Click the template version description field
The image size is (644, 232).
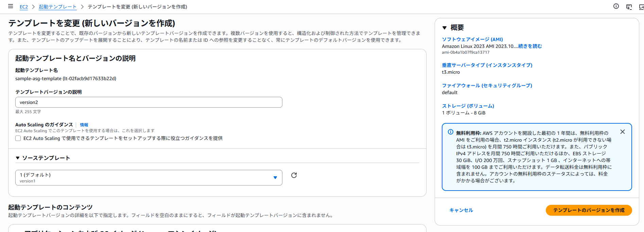click(x=149, y=102)
